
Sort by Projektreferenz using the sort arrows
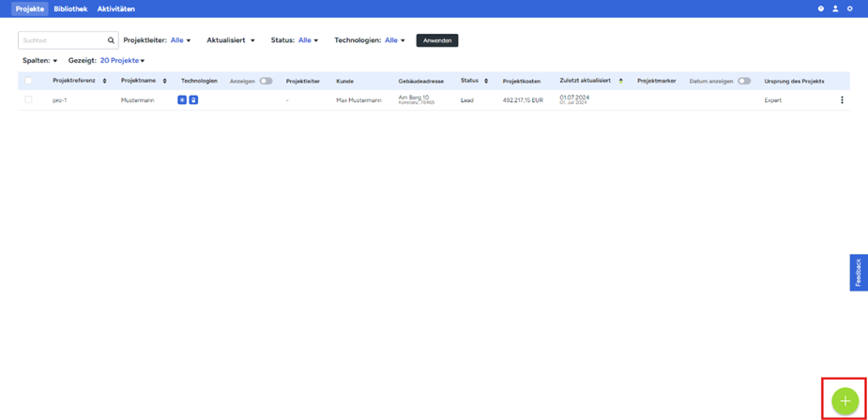[104, 81]
